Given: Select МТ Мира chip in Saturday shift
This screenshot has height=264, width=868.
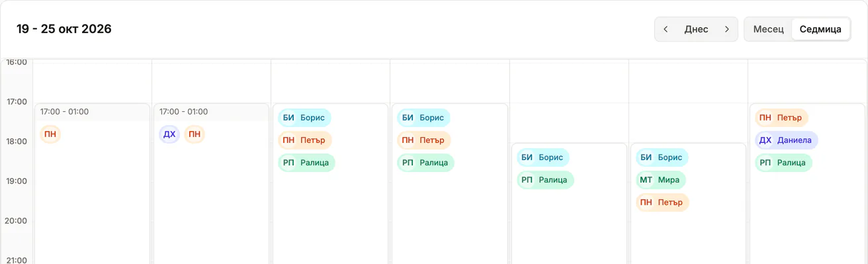Looking at the screenshot, I should point(661,180).
